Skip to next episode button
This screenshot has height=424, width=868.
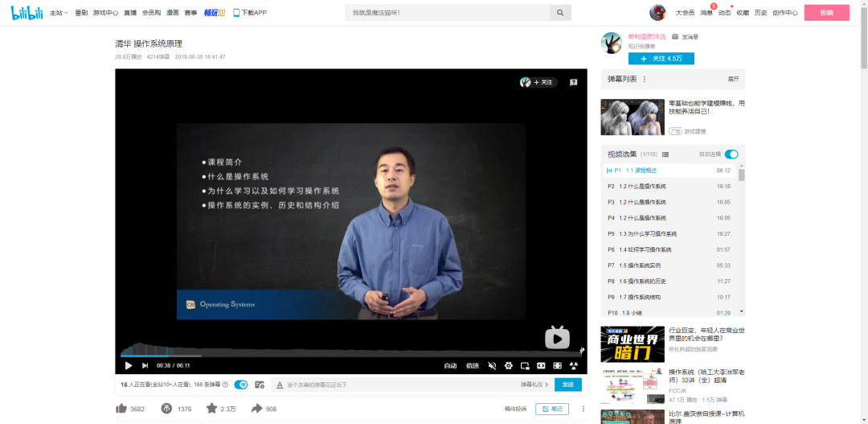point(145,365)
